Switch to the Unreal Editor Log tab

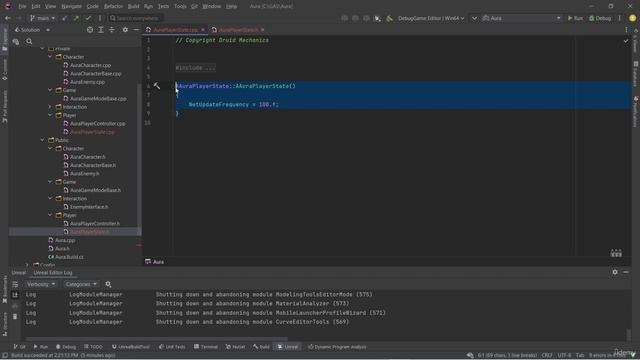pyautogui.click(x=53, y=273)
